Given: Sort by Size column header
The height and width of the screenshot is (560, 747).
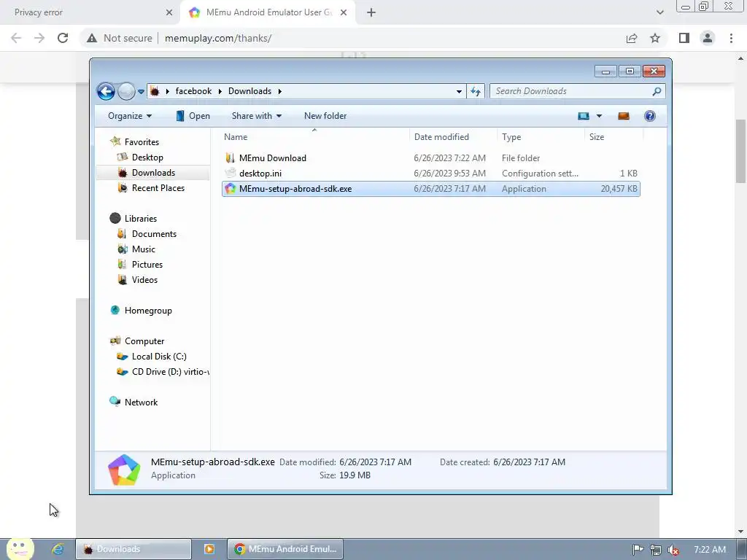Looking at the screenshot, I should pos(614,136).
